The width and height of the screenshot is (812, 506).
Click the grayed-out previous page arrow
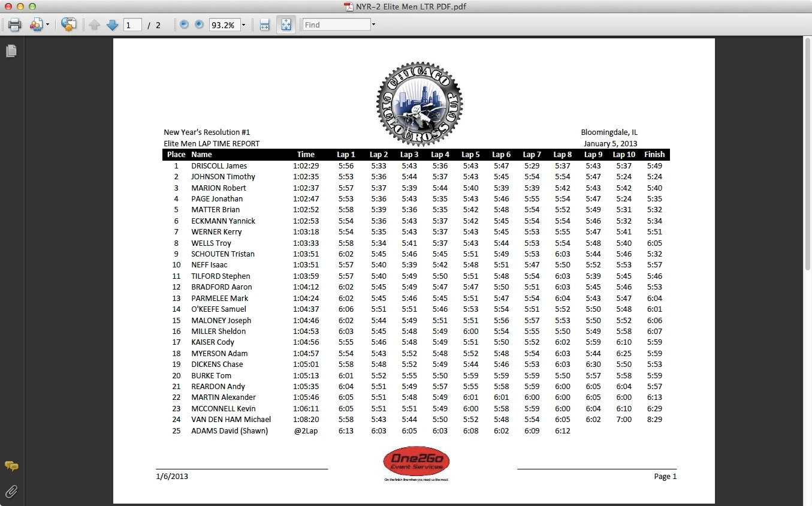94,25
